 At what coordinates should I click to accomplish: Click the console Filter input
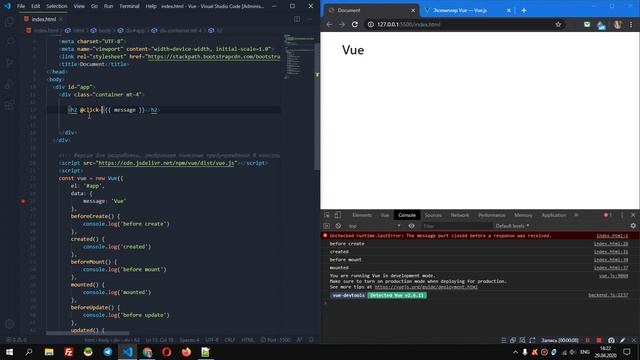[456, 226]
